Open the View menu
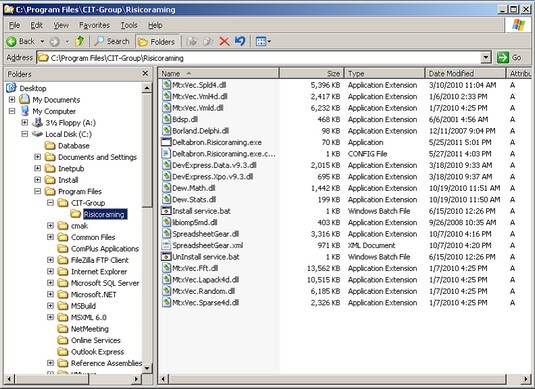Image resolution: width=535 pixels, height=389 pixels. pyautogui.click(x=61, y=25)
